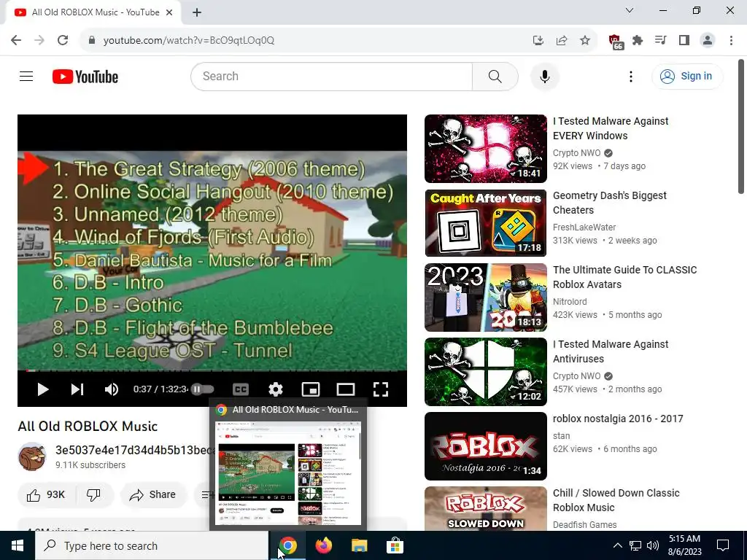Focus the YouTube search box
Screen dimensions: 747x560
tap(332, 76)
